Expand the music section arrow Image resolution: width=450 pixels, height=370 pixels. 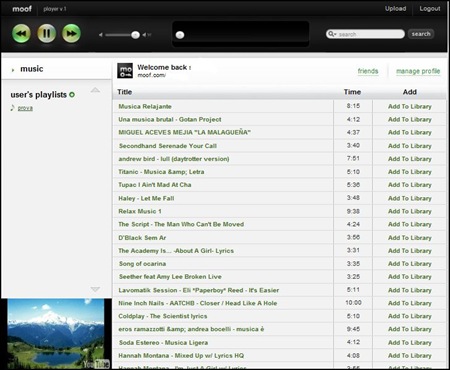pyautogui.click(x=13, y=70)
